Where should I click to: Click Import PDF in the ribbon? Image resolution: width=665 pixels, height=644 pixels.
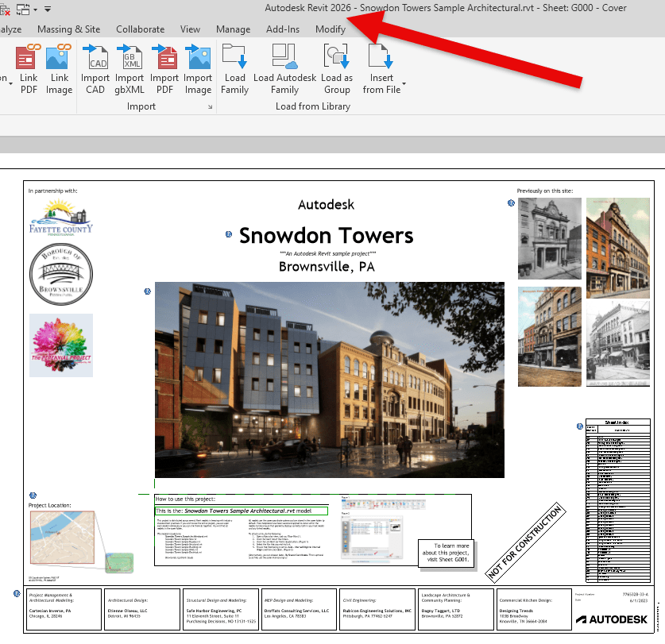tap(164, 69)
